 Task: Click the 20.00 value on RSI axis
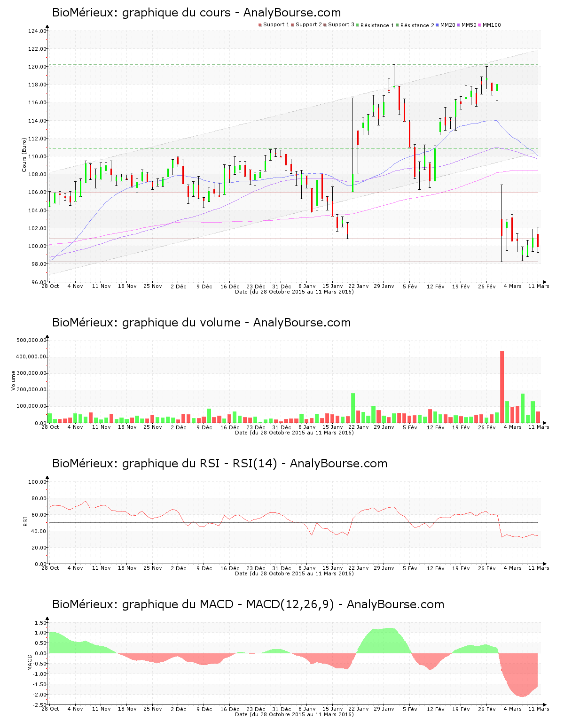pyautogui.click(x=39, y=548)
